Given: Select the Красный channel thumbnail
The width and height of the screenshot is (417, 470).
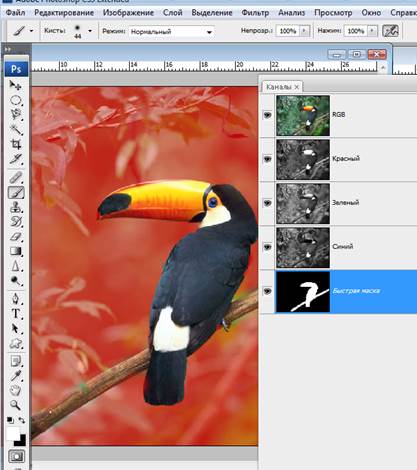Looking at the screenshot, I should click(303, 159).
